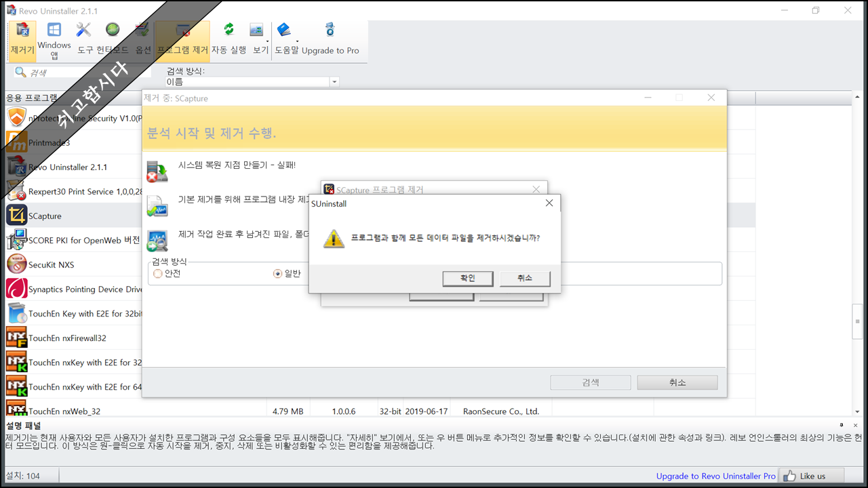Open the 도움말 dropdown arrow
The width and height of the screenshot is (868, 488).
coord(297,41)
